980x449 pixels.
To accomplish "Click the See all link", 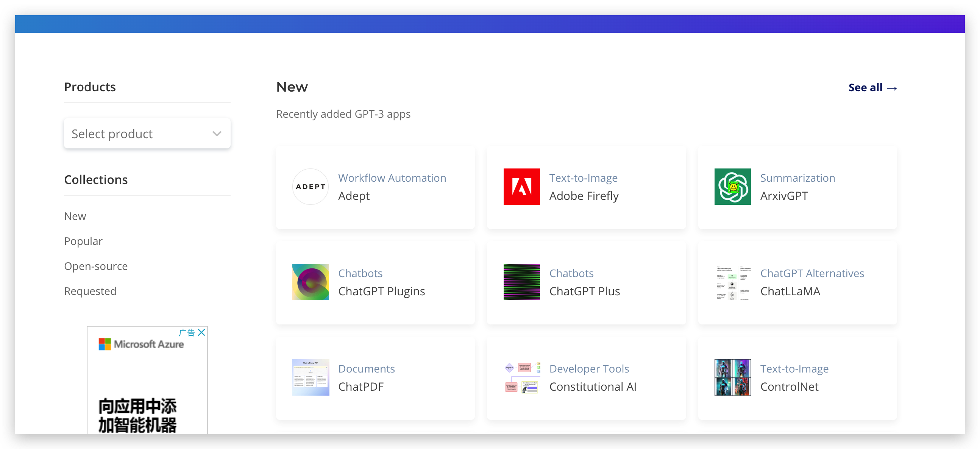I will [873, 87].
